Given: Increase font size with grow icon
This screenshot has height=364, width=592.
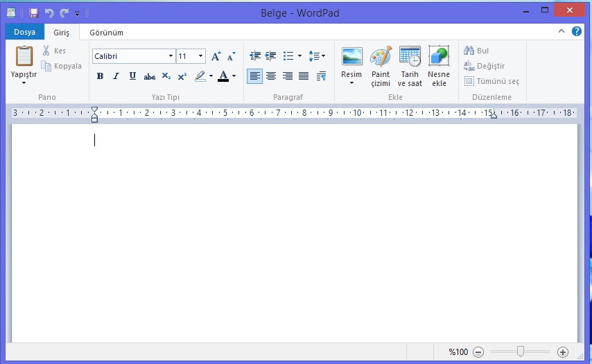Looking at the screenshot, I should pos(216,56).
